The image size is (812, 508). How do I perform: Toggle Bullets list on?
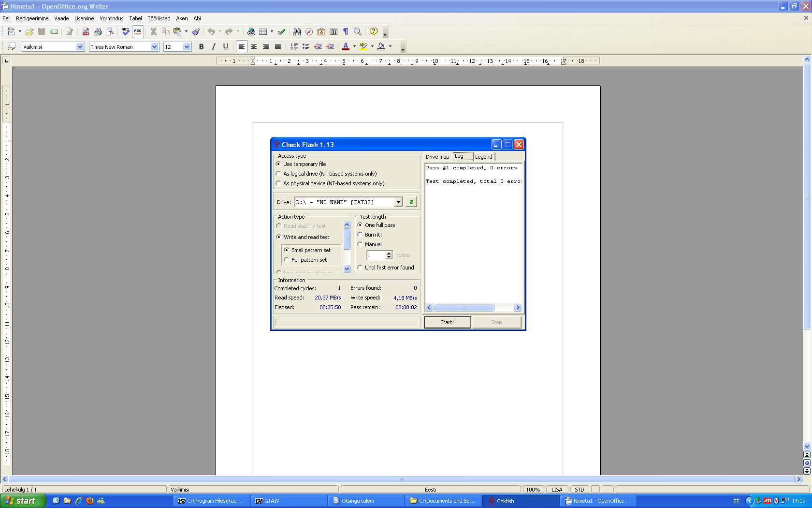coord(306,47)
